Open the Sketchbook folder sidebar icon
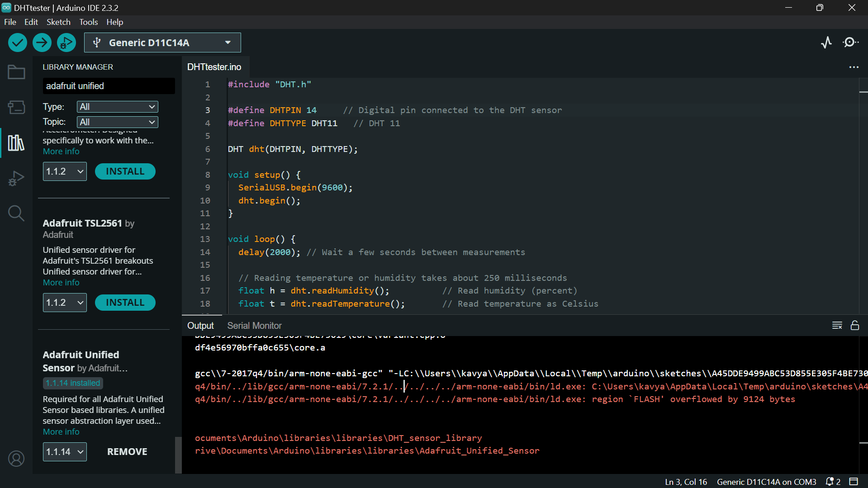This screenshot has width=868, height=488. point(16,72)
